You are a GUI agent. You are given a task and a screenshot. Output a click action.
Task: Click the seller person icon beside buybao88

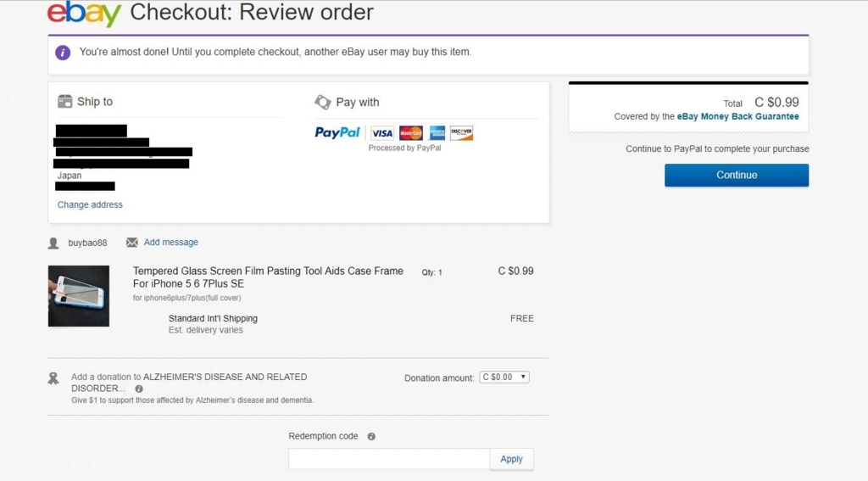click(53, 243)
